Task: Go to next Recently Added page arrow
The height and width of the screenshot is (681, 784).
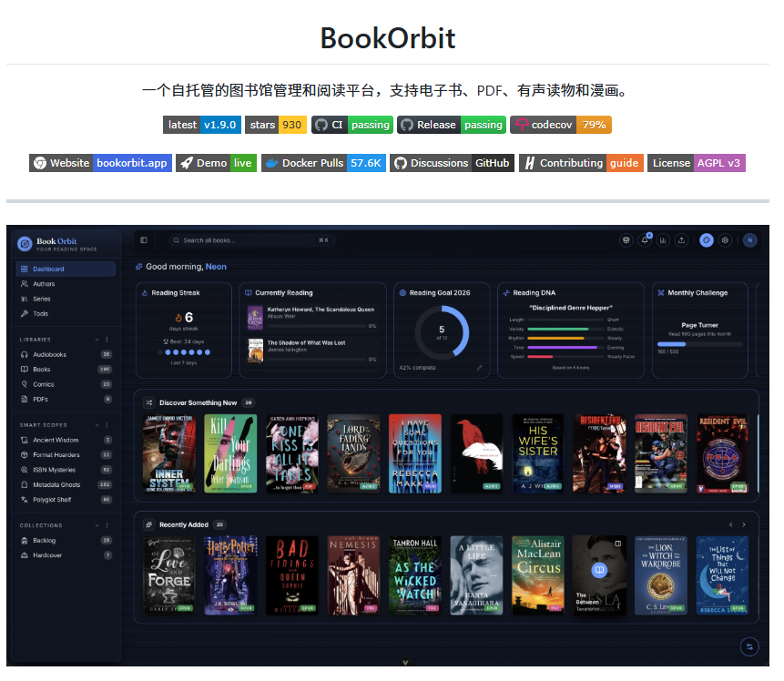Action: pos(744,525)
